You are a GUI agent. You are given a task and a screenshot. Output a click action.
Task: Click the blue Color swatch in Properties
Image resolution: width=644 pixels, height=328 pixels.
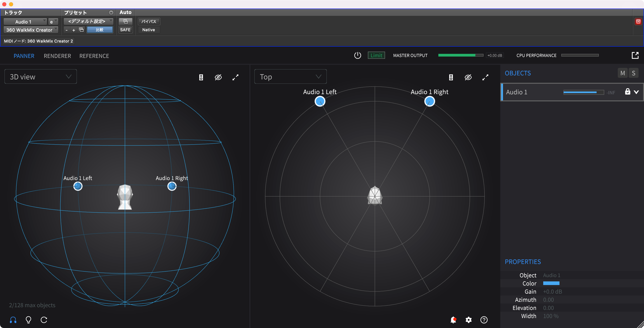[551, 283]
